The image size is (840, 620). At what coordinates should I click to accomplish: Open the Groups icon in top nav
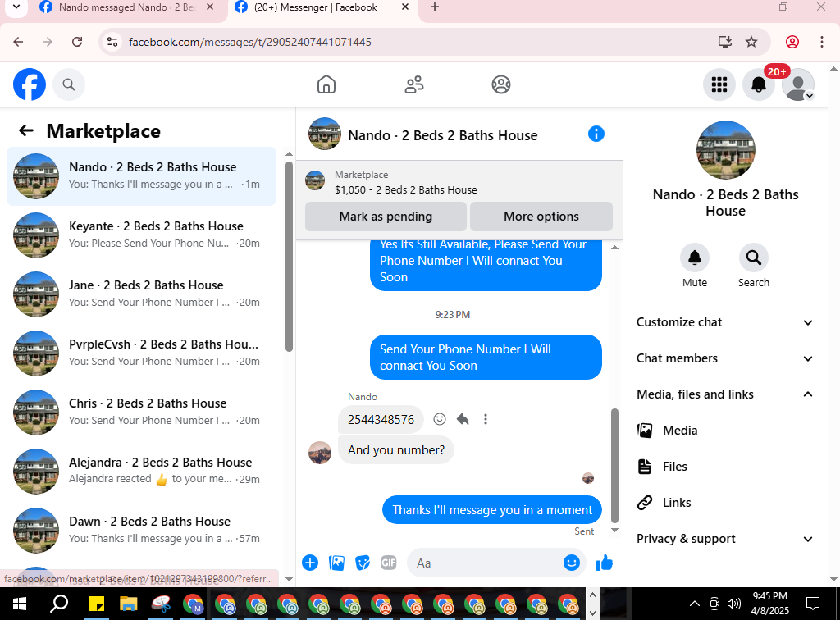501,84
